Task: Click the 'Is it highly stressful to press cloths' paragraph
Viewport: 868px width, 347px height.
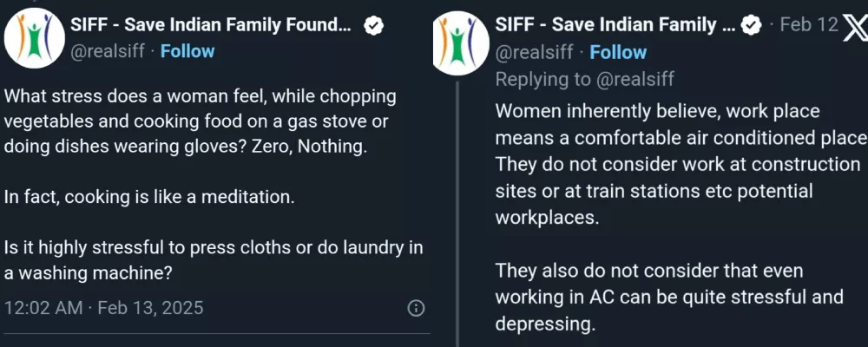Action: [x=214, y=259]
